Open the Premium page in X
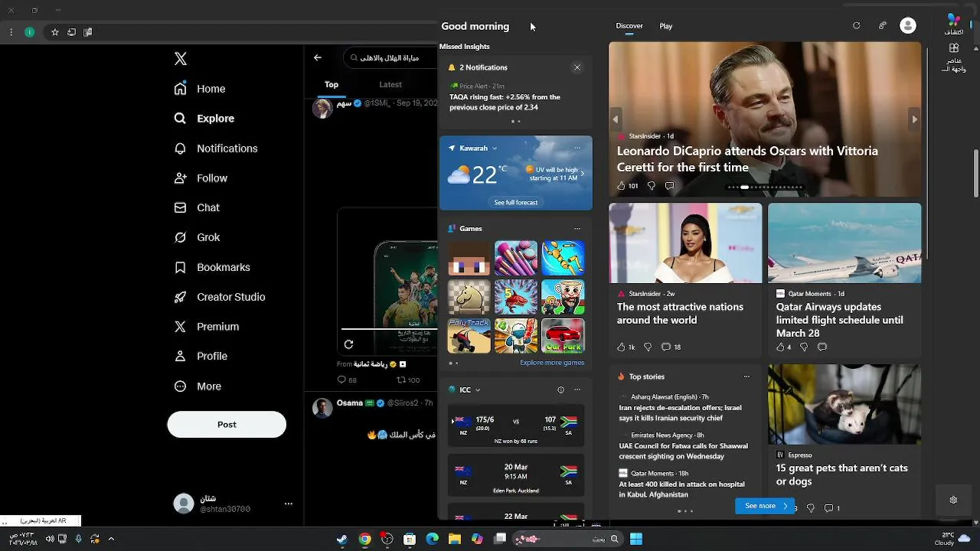Screen dimensions: 980x551 point(207,327)
